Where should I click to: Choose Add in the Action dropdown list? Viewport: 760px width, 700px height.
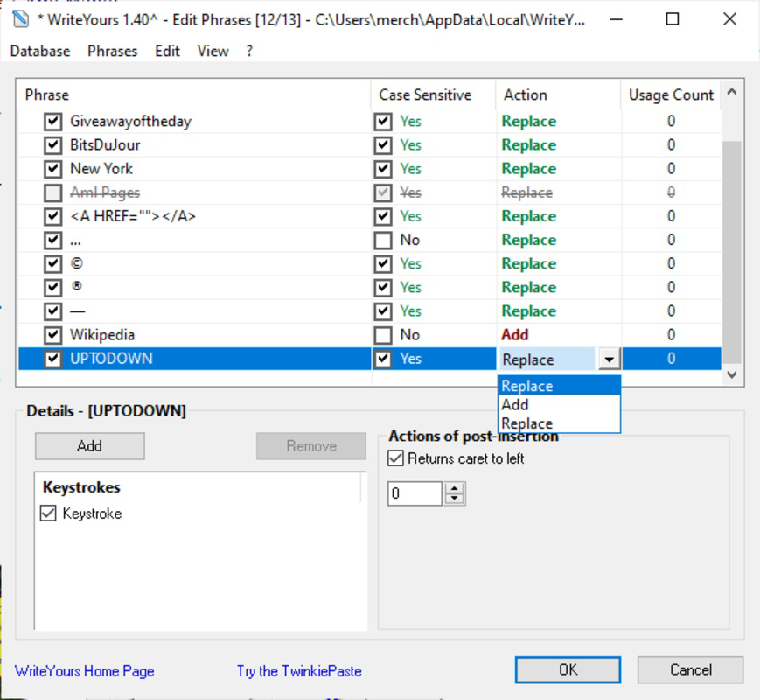pyautogui.click(x=559, y=404)
